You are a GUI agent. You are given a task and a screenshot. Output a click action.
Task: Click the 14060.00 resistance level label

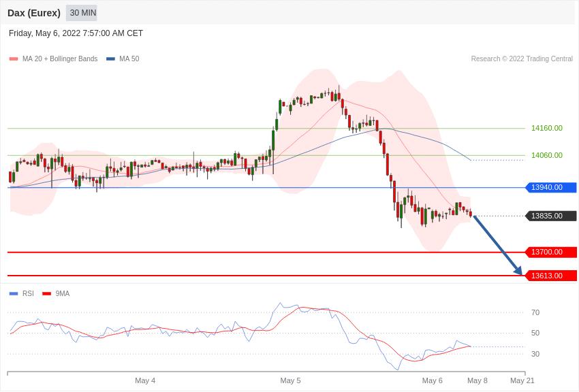[547, 155]
